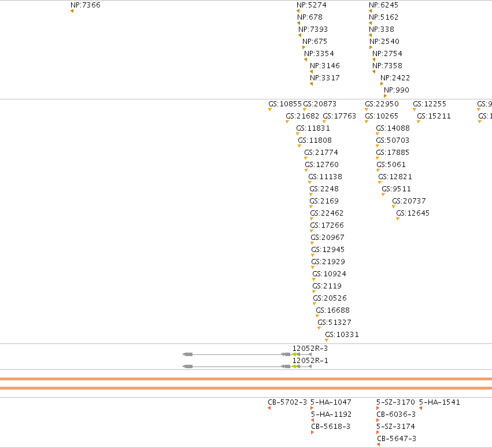Select the 12052R-3 transcript label
Viewport: 492px width, 448px height.
(310, 349)
